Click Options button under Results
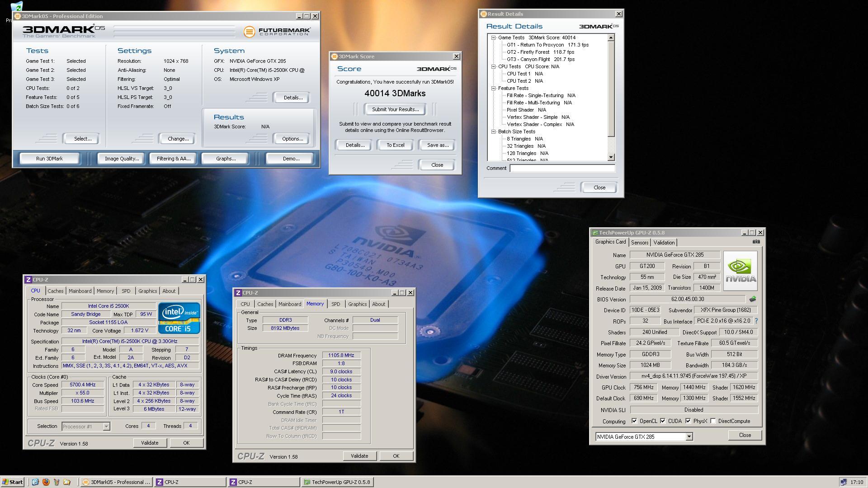 pos(292,139)
